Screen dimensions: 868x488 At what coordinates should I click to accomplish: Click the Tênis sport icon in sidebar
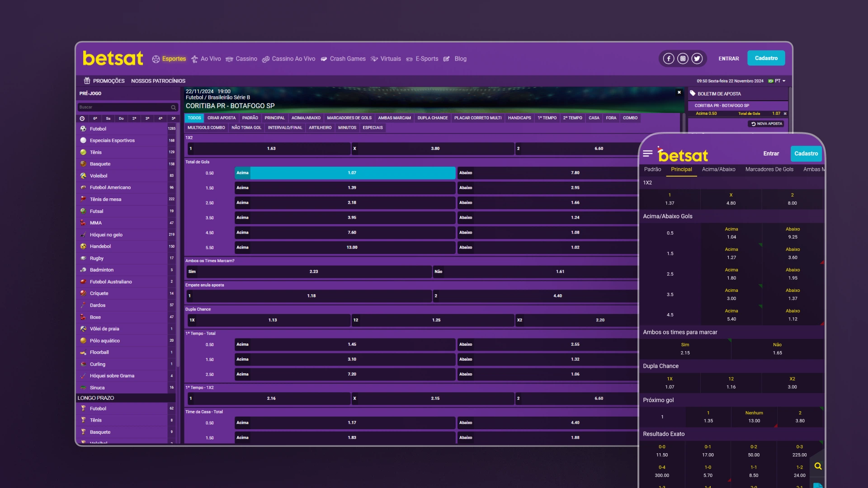[x=83, y=152]
